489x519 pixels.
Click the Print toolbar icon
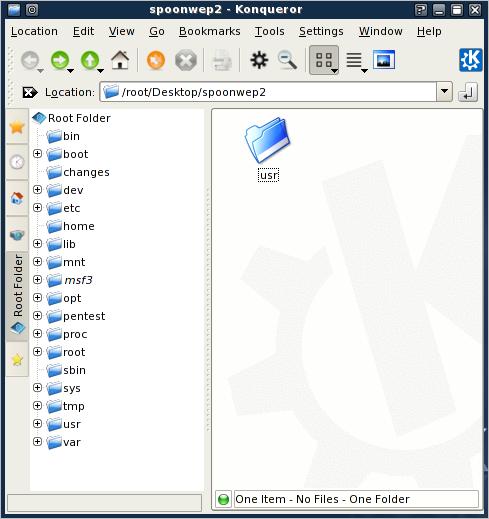point(222,60)
